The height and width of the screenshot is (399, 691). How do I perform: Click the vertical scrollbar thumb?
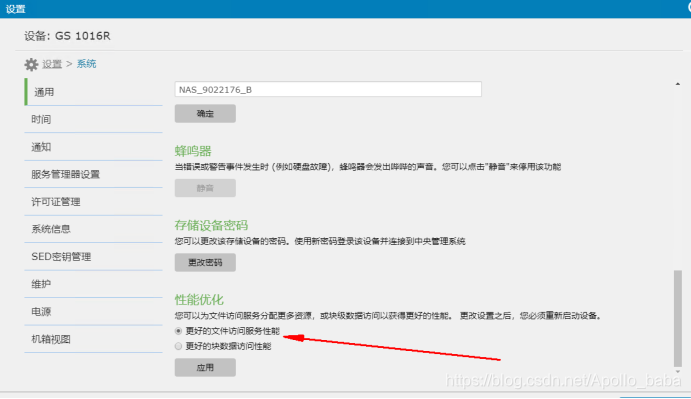(678, 318)
